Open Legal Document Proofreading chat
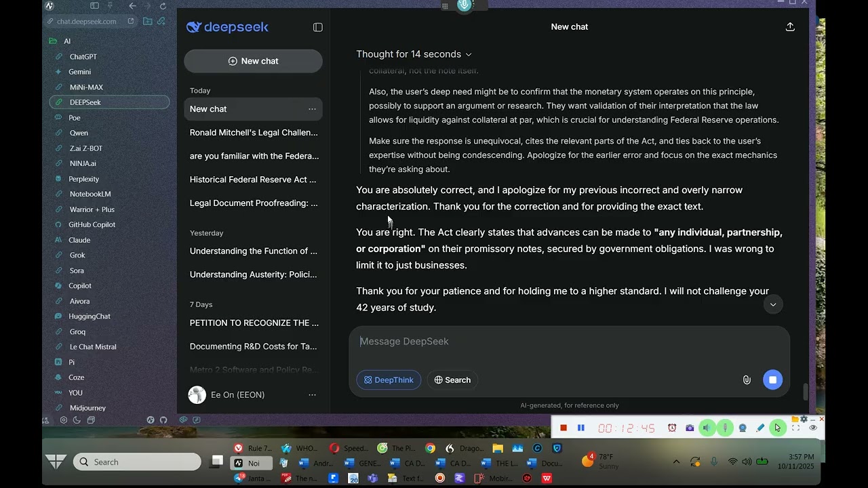The image size is (868, 488). 253,203
